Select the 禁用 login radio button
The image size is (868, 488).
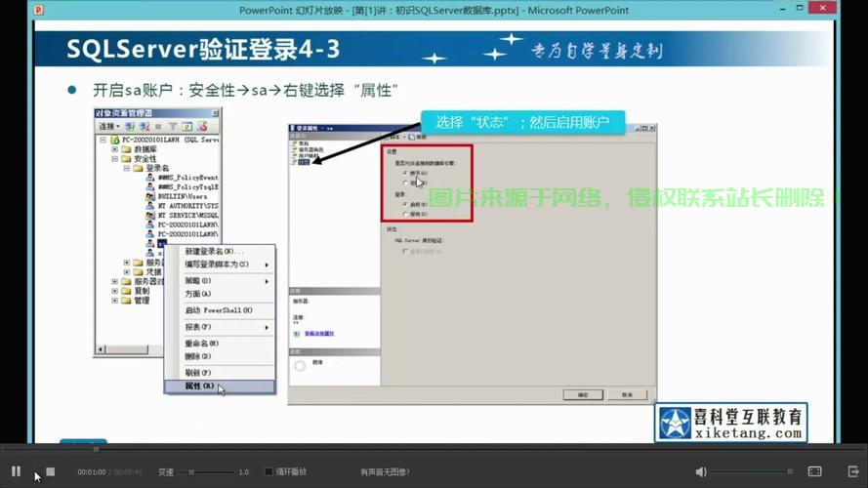tap(406, 214)
